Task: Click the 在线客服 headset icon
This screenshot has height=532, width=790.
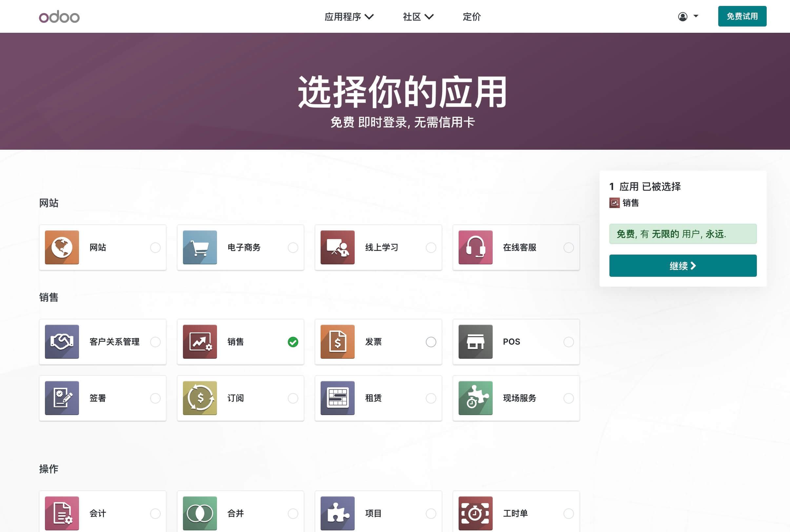Action: pyautogui.click(x=475, y=247)
